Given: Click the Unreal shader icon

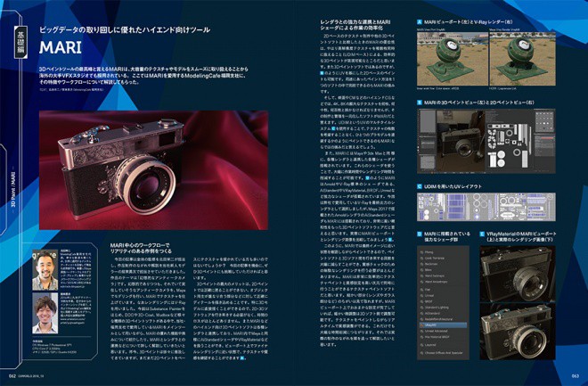Looking at the screenshot, I should [422, 295].
